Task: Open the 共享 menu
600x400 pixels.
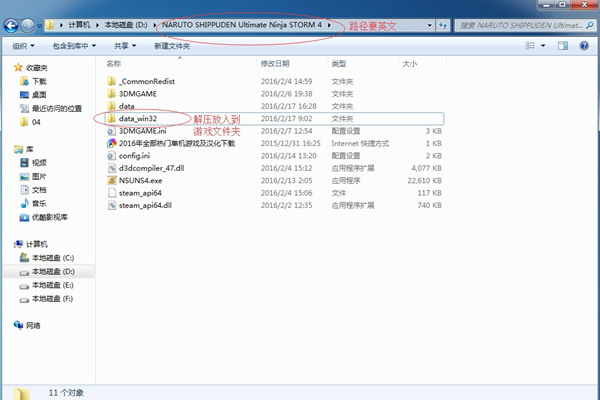Action: pos(125,46)
